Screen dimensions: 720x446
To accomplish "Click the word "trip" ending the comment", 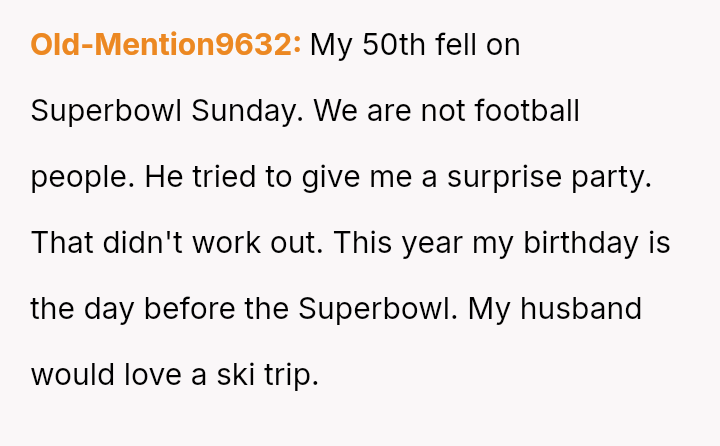I will (x=293, y=375).
